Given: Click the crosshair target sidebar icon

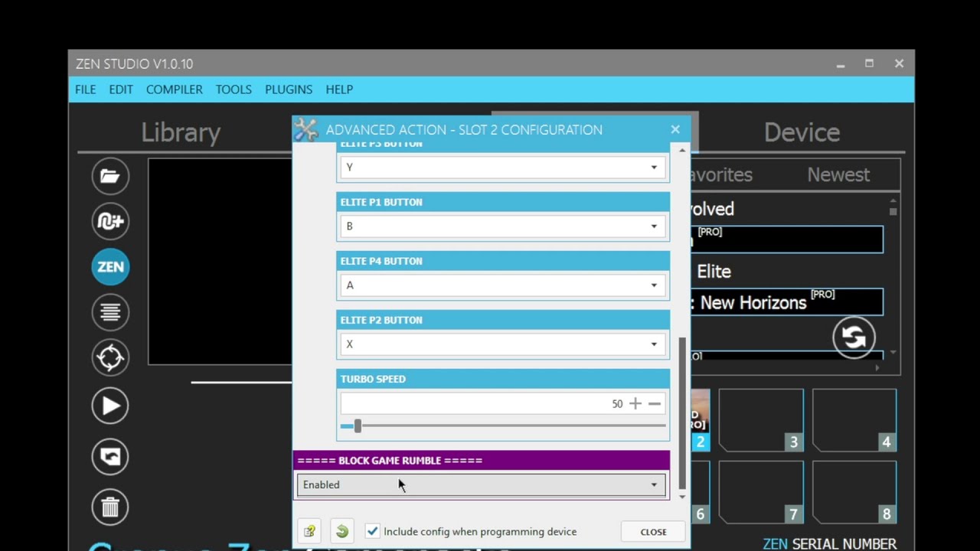Looking at the screenshot, I should click(x=110, y=357).
